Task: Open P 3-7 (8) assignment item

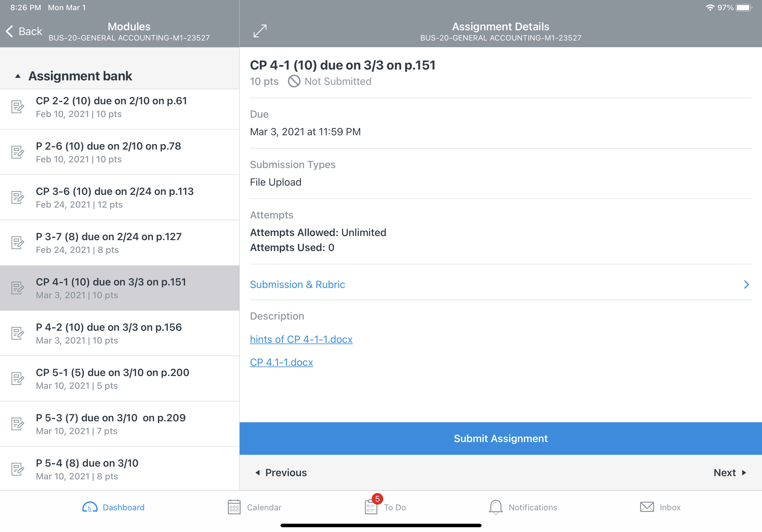Action: point(119,243)
